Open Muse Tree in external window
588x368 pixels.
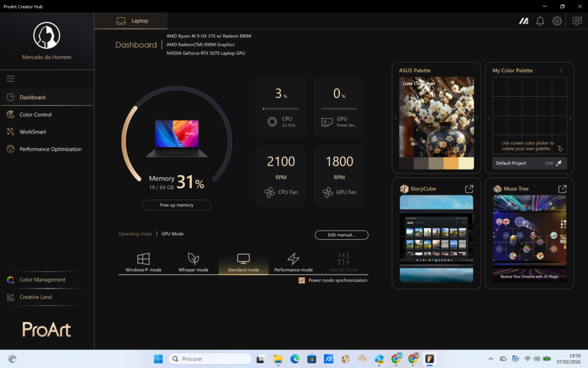[x=562, y=188]
